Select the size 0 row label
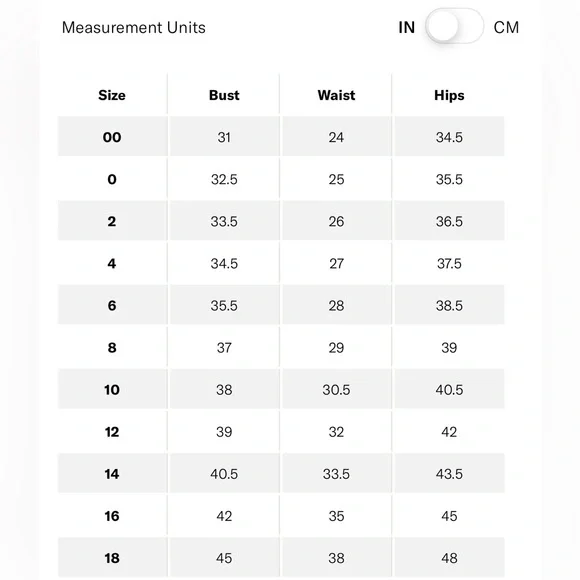 pos(112,179)
